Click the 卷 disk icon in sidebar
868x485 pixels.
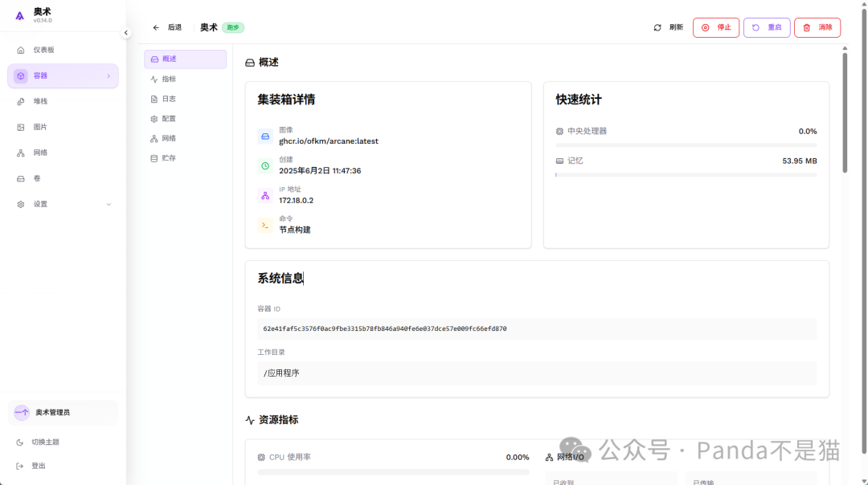pos(20,178)
